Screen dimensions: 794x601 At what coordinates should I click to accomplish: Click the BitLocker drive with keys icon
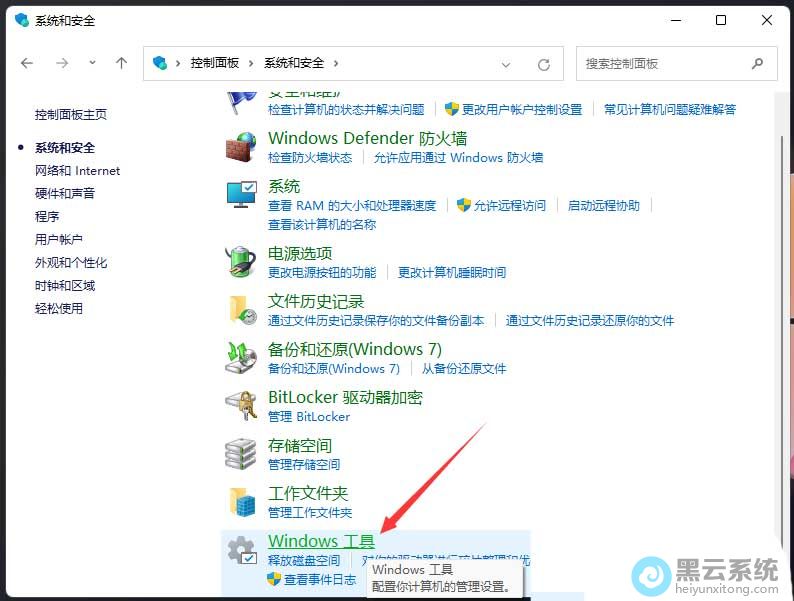click(241, 406)
